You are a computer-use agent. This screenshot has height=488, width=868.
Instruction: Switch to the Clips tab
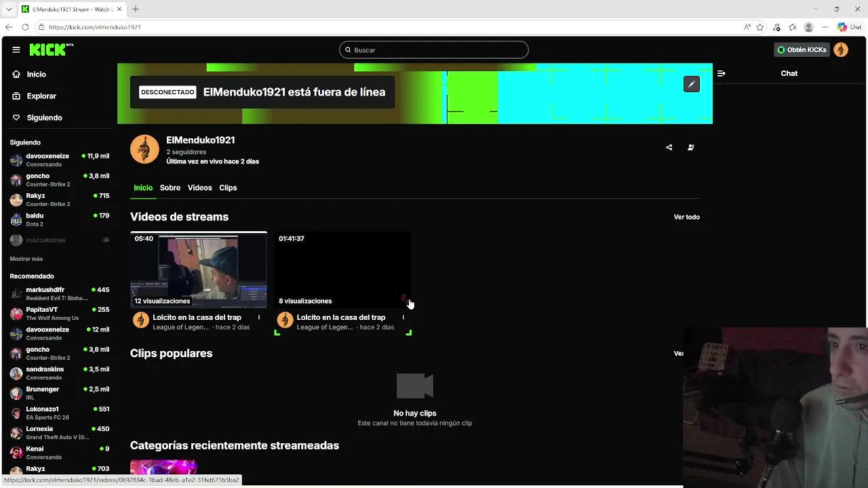click(228, 188)
